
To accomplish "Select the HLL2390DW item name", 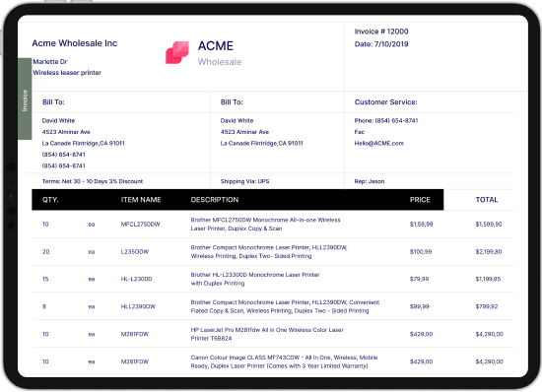I will click(x=138, y=306).
